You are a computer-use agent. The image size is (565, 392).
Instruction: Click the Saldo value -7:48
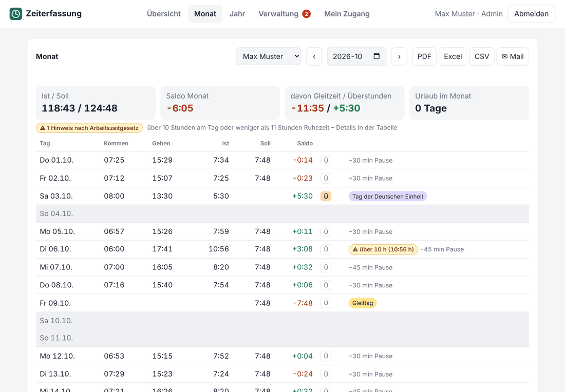coord(303,303)
